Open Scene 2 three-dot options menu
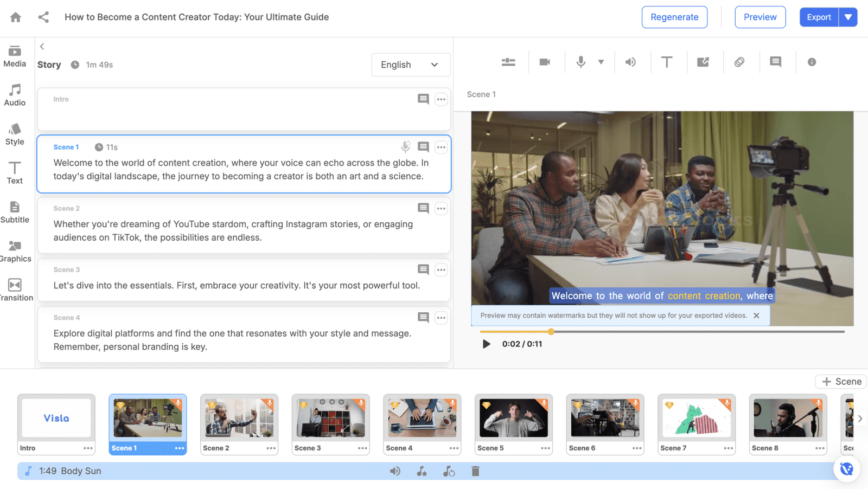Viewport: 868px width, 489px height. click(441, 208)
